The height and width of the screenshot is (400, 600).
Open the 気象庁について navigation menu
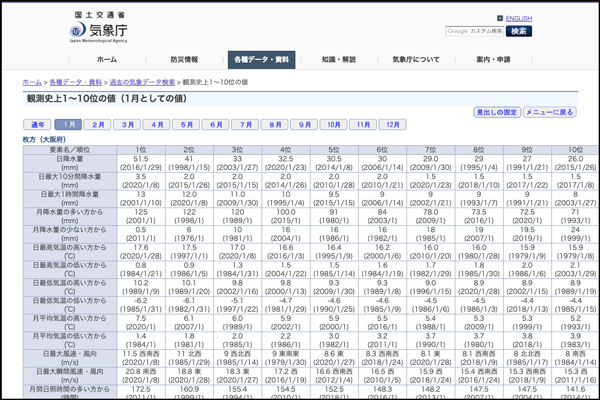click(415, 60)
